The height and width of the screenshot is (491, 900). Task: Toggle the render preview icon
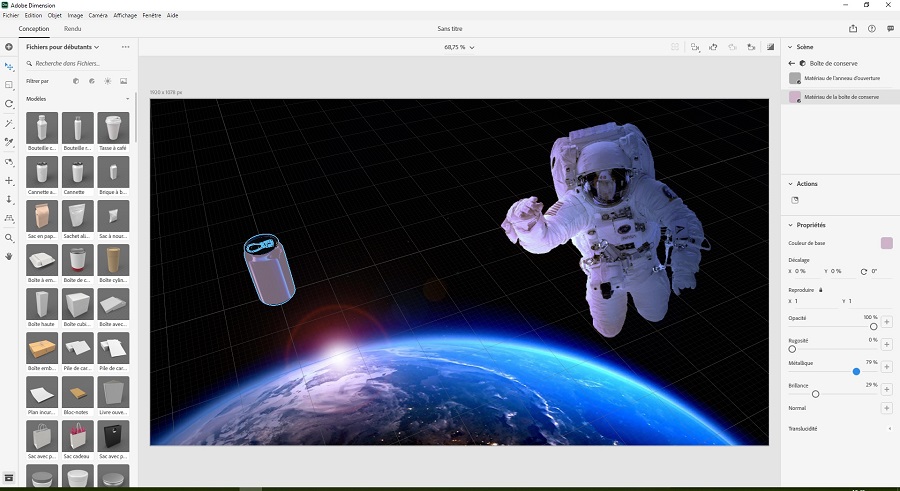click(x=770, y=47)
